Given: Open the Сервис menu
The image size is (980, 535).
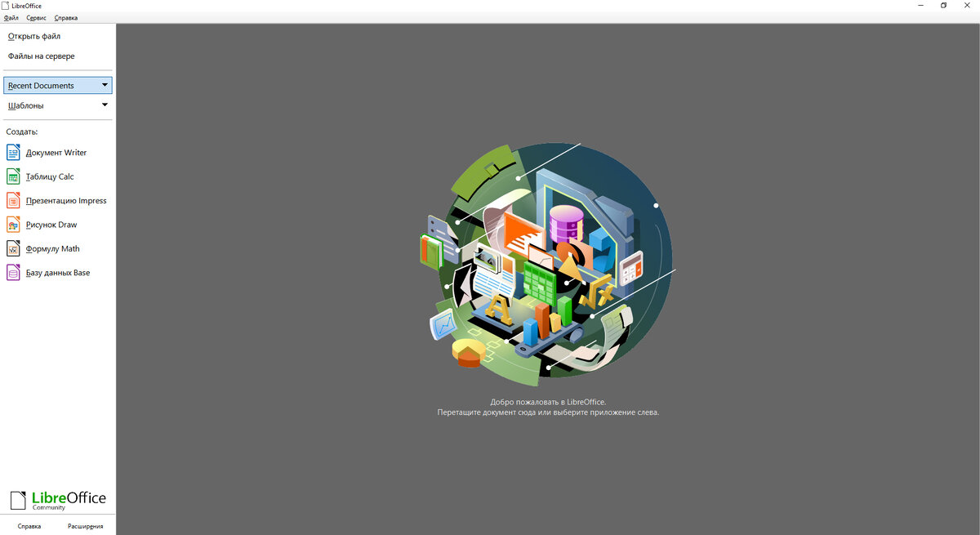Looking at the screenshot, I should 37,17.
